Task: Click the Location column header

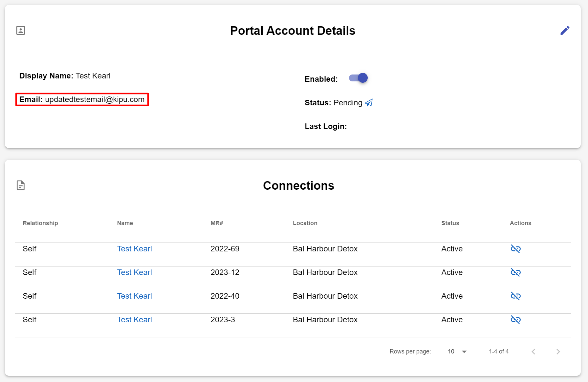Action: [x=305, y=223]
